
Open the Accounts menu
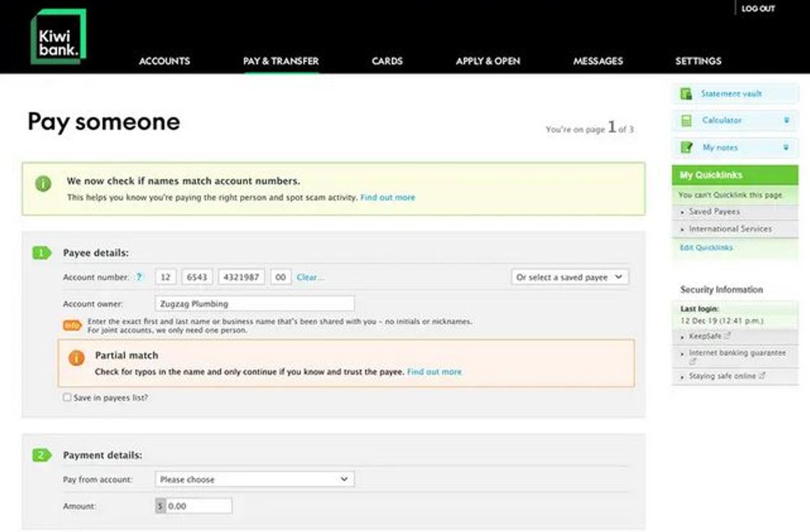[x=164, y=61]
